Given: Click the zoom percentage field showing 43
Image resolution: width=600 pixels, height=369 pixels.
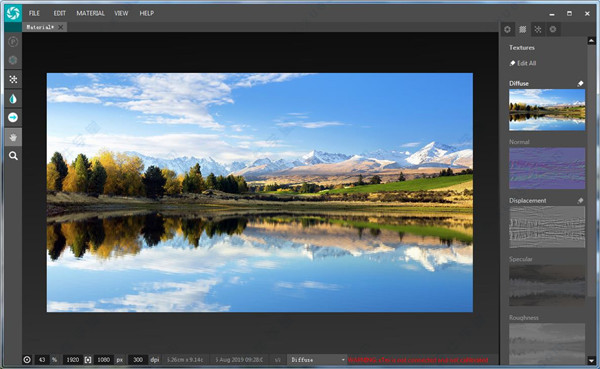Looking at the screenshot, I should pos(42,360).
